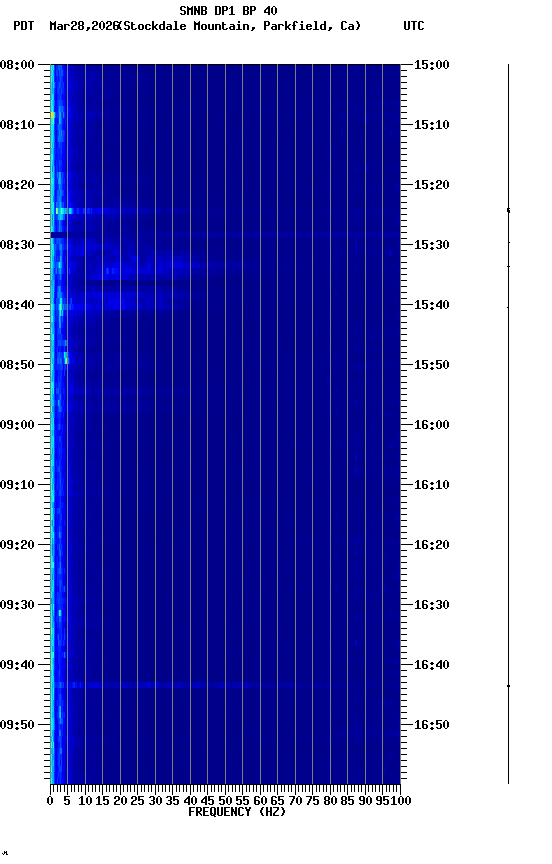This screenshot has height=864, width=552.
Task: Click the 15:40 UTC time label
Action: click(x=431, y=305)
